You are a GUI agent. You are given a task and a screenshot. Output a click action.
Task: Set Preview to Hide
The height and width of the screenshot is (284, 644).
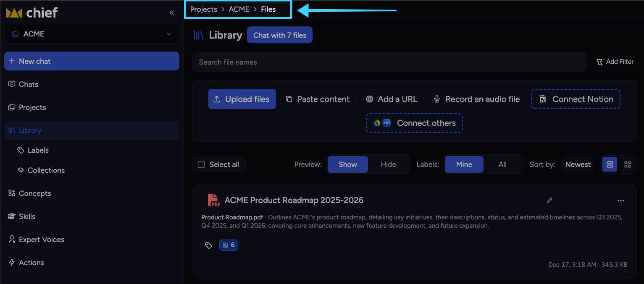tap(388, 164)
